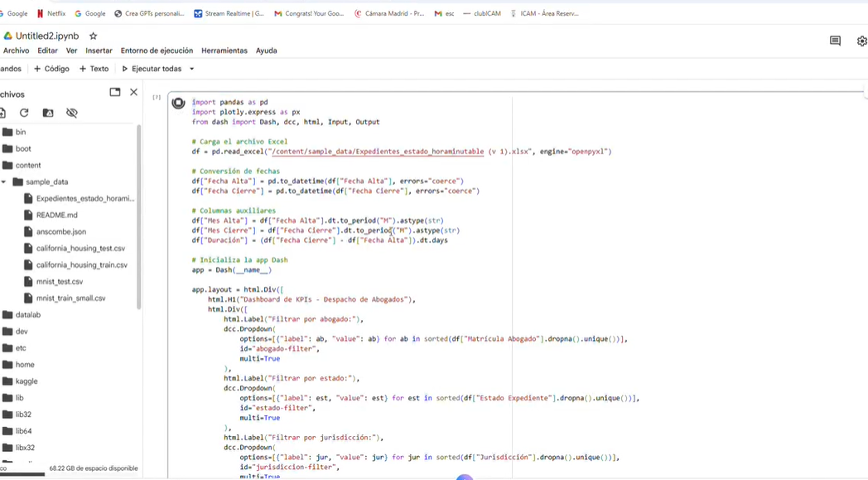The image size is (868, 480).
Task: Click the Google Drive notebook logo
Action: pos(7,36)
